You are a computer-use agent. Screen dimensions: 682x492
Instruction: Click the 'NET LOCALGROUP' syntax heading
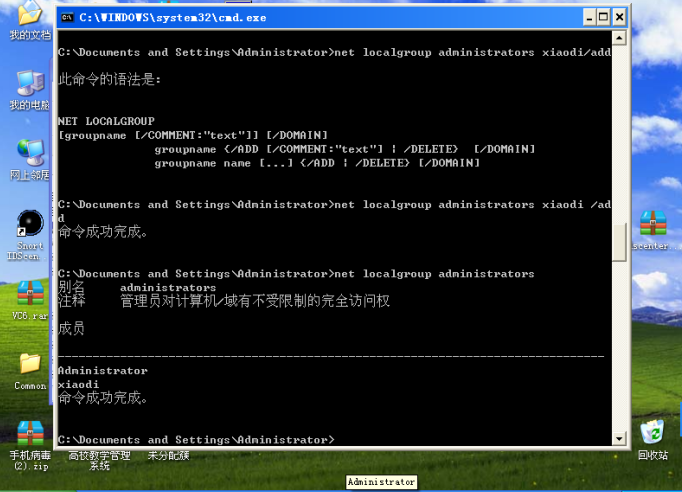[x=106, y=121]
